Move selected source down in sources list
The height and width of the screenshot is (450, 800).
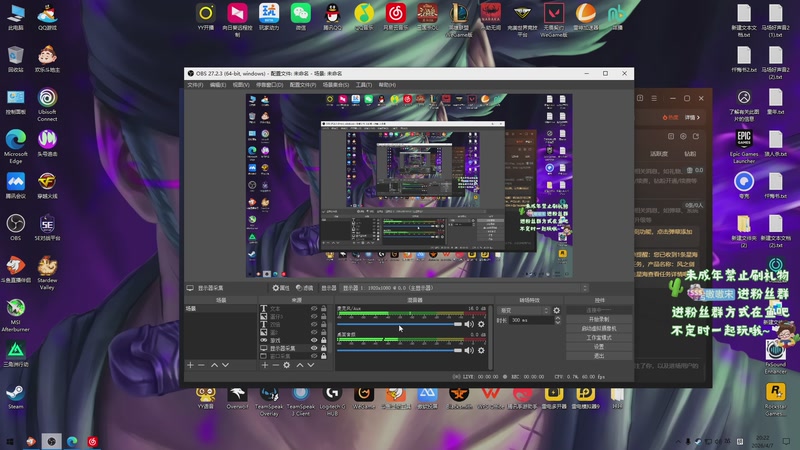(311, 365)
